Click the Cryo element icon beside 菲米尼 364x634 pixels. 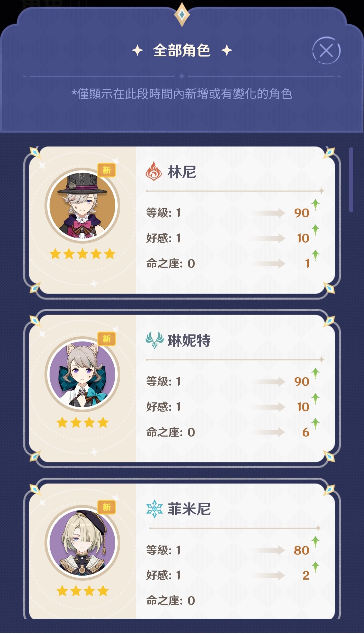(x=154, y=509)
